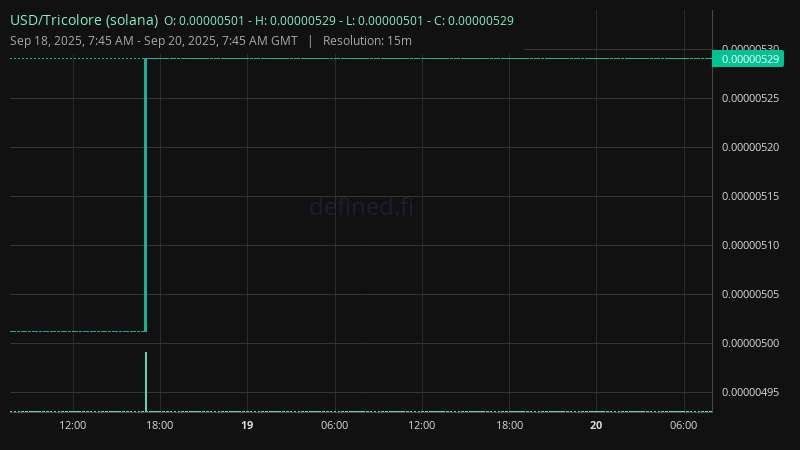Click the current price tag 0.00000529
This screenshot has height=450, width=800.
click(748, 59)
